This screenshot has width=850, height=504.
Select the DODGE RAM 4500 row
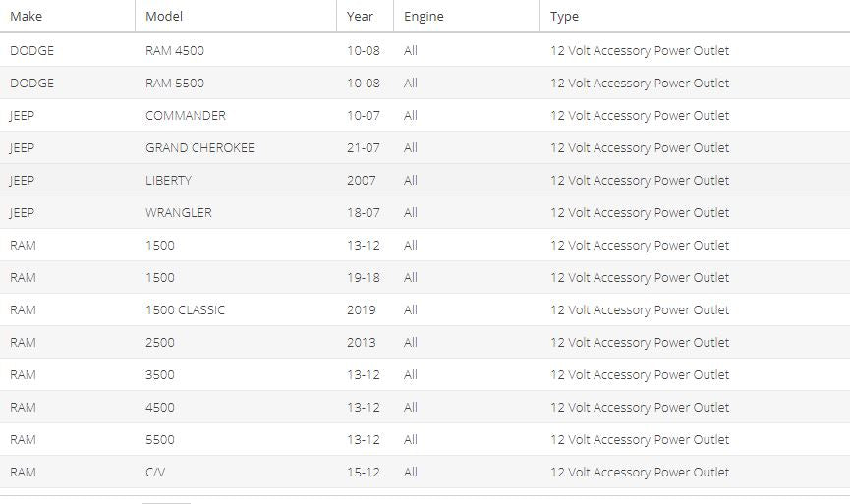tap(425, 50)
